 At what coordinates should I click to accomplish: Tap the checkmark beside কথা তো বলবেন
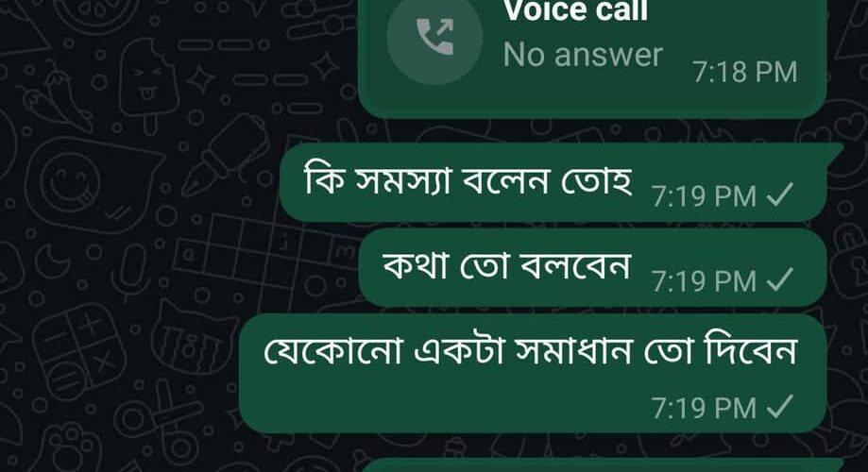[x=780, y=279]
